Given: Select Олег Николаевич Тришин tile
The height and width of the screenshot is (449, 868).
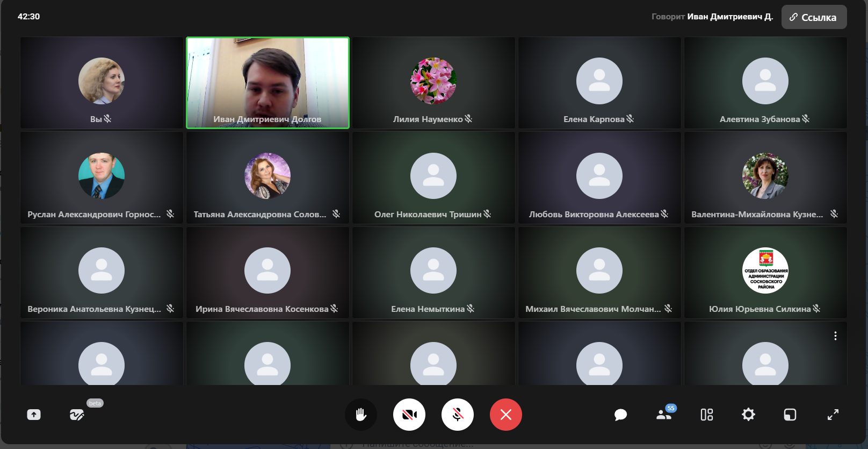Looking at the screenshot, I should 433,177.
